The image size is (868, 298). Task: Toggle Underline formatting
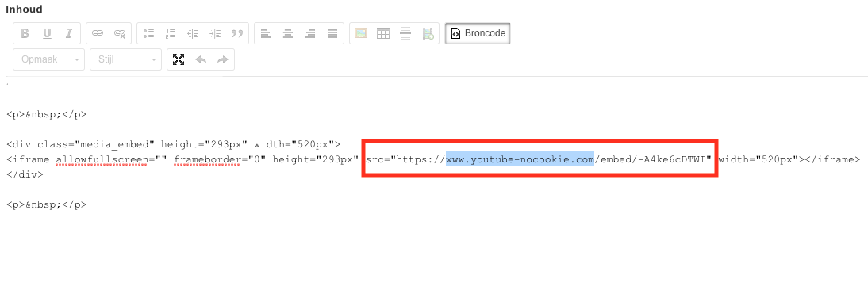click(x=47, y=33)
